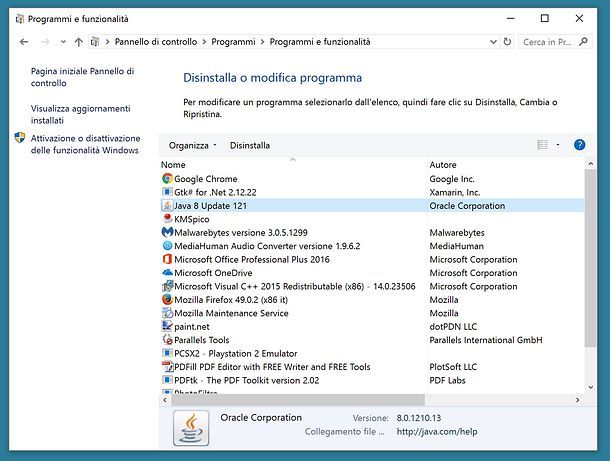Go up one level with up arrow
Screen dimensions: 610x461
tap(79, 42)
